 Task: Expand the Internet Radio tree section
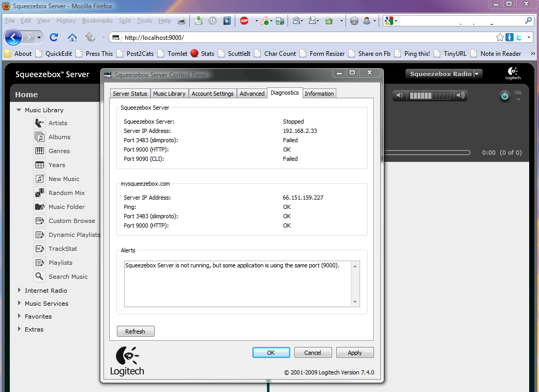coord(19,291)
